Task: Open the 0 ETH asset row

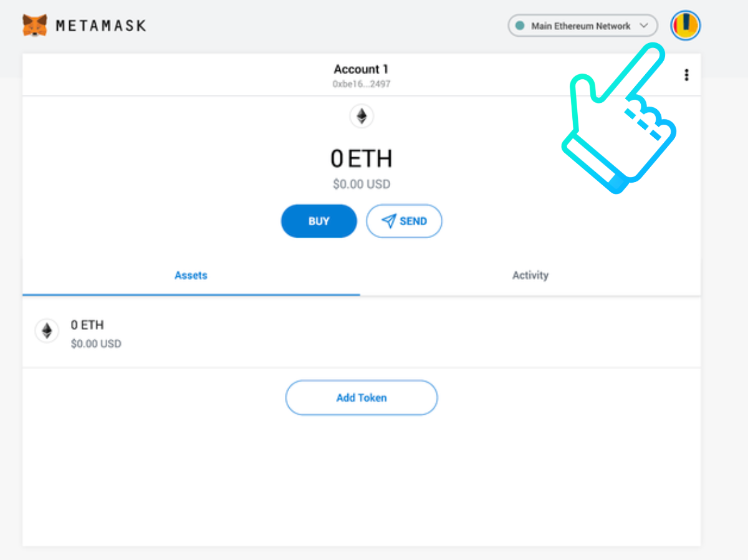Action: (x=362, y=333)
